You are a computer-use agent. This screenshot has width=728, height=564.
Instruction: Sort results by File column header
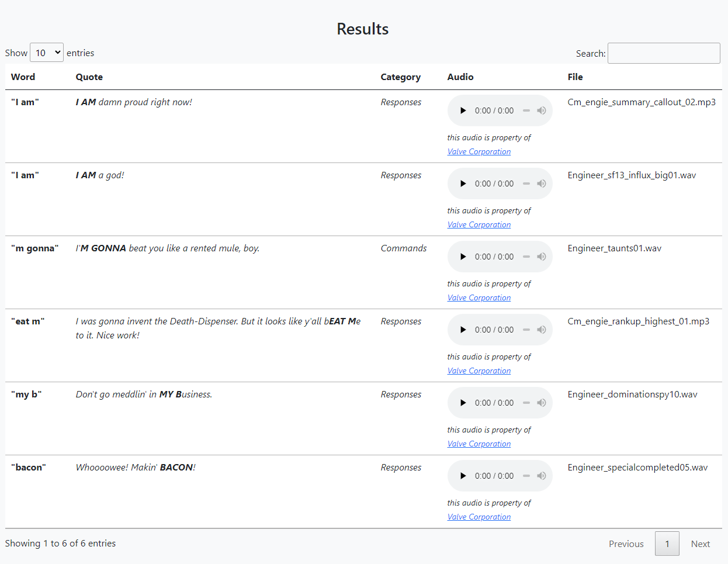pos(575,77)
